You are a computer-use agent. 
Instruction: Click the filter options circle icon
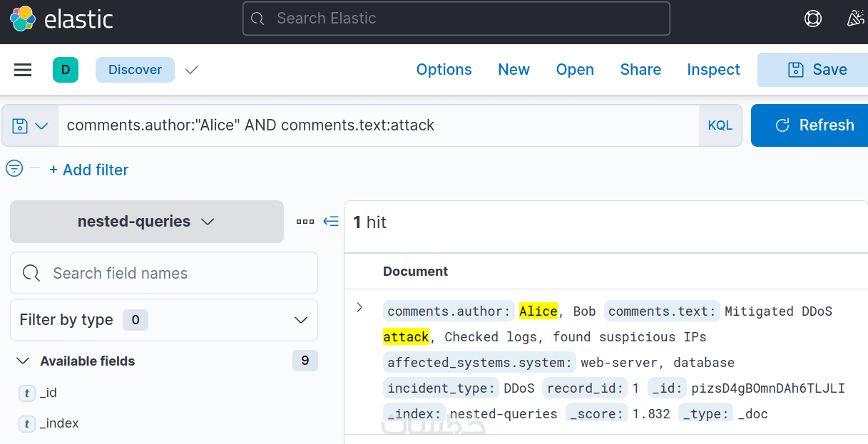click(14, 169)
